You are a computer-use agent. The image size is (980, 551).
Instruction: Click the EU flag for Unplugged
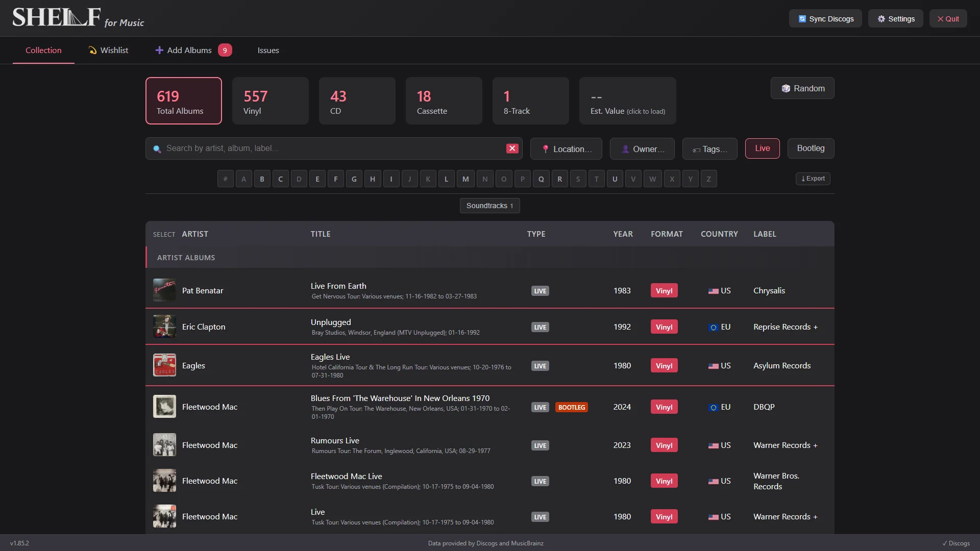tap(714, 328)
